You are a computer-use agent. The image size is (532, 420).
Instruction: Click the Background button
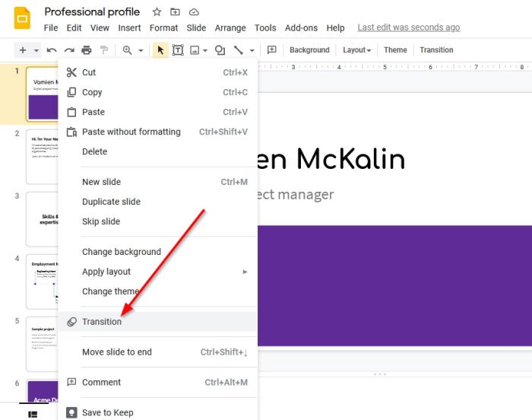pyautogui.click(x=309, y=50)
